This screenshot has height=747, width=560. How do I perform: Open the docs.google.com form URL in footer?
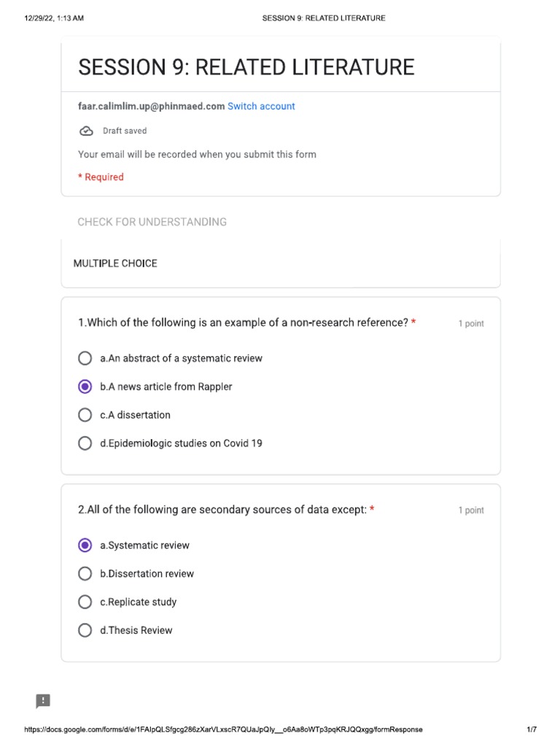(223, 729)
